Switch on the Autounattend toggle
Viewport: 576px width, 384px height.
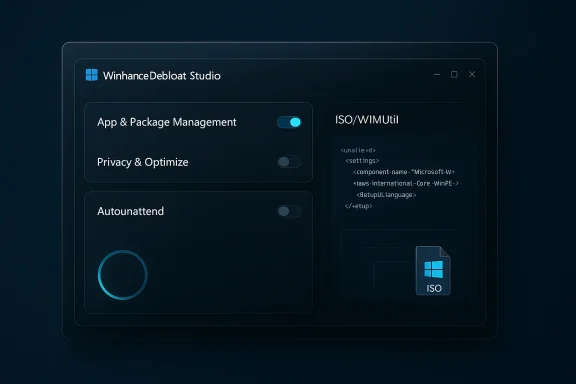pyautogui.click(x=289, y=211)
